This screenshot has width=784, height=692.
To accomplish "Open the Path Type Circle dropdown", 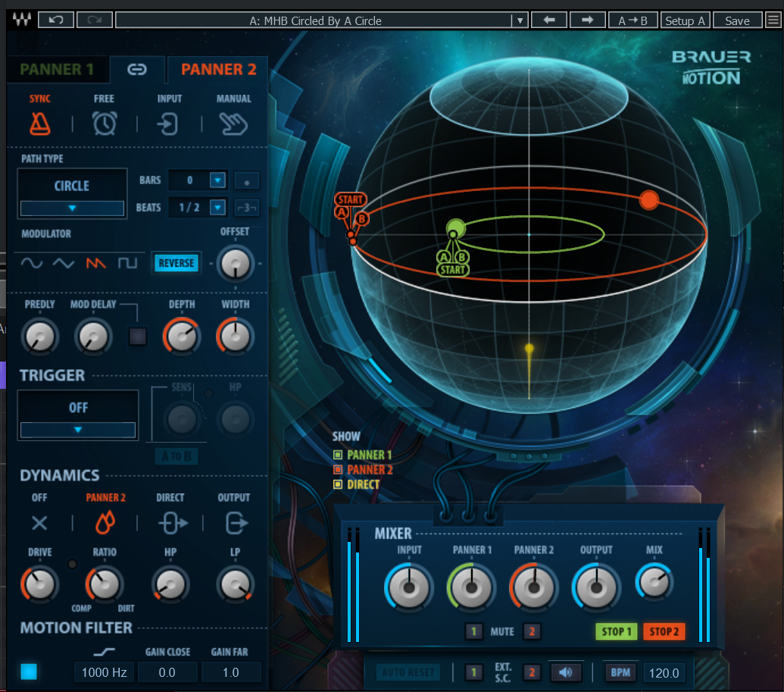I will tap(72, 208).
